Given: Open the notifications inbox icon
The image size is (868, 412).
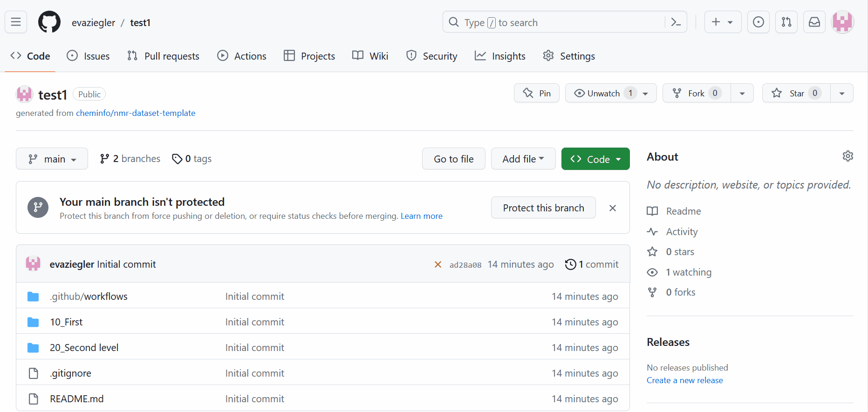Looking at the screenshot, I should [x=814, y=22].
